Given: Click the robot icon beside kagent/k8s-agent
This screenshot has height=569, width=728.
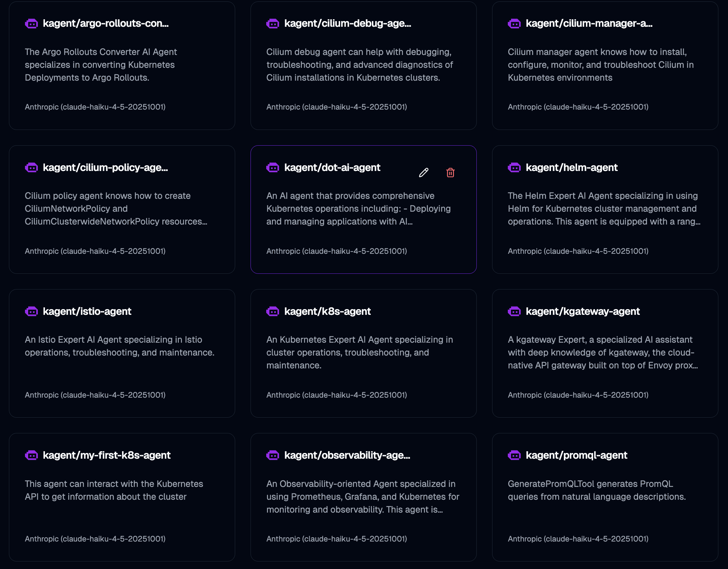Looking at the screenshot, I should 273,311.
